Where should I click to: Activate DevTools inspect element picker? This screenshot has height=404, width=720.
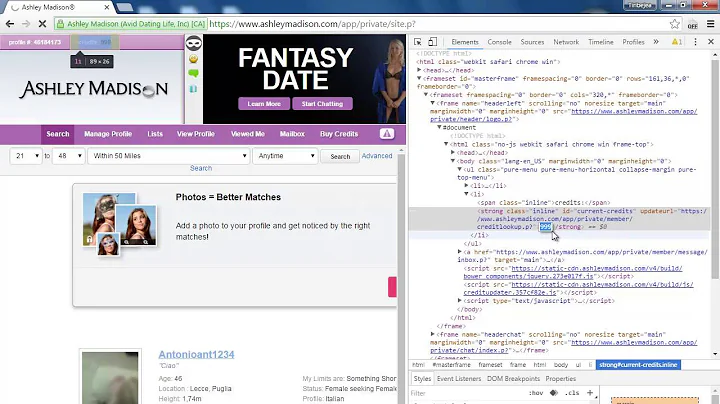(x=417, y=42)
